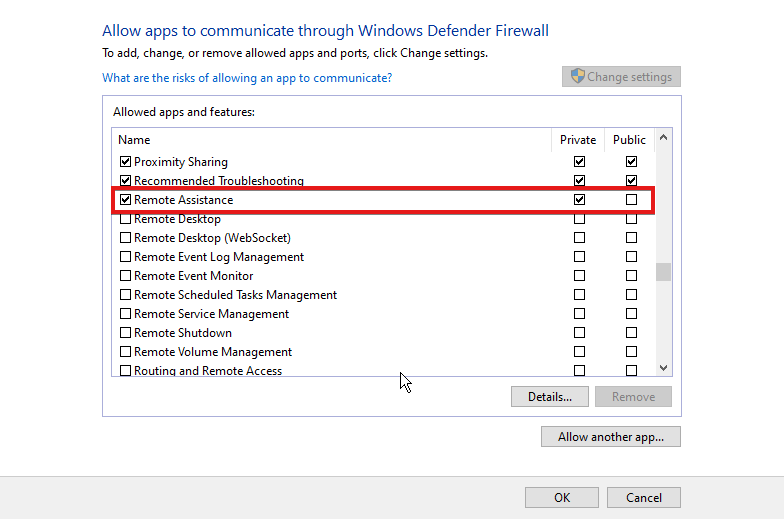Click the Public column header
784x519 pixels.
[x=630, y=140]
